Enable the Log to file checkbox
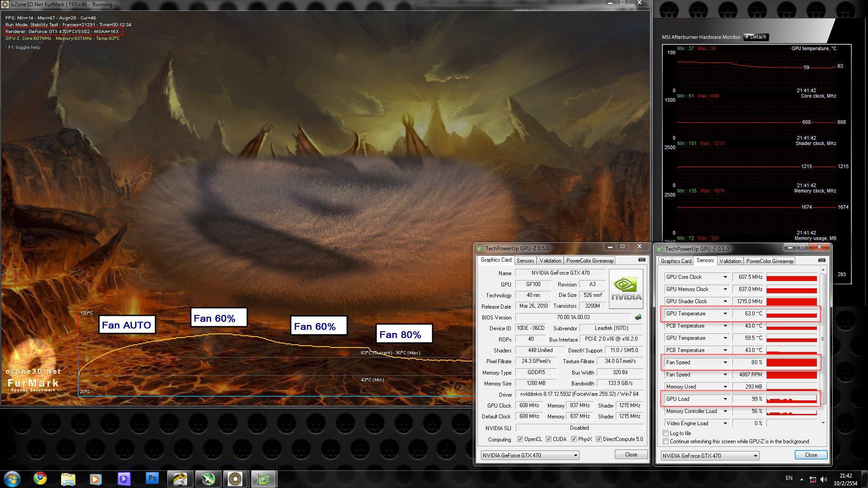The height and width of the screenshot is (488, 868). [x=665, y=433]
